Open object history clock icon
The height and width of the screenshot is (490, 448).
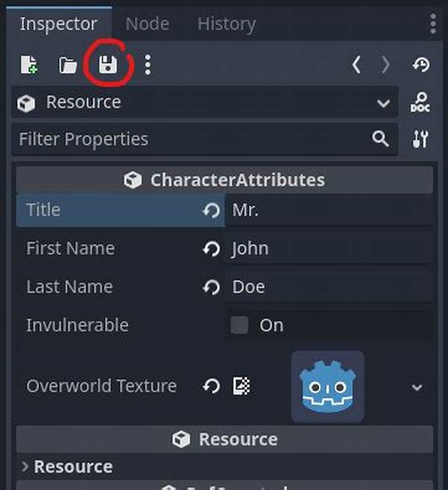click(421, 65)
